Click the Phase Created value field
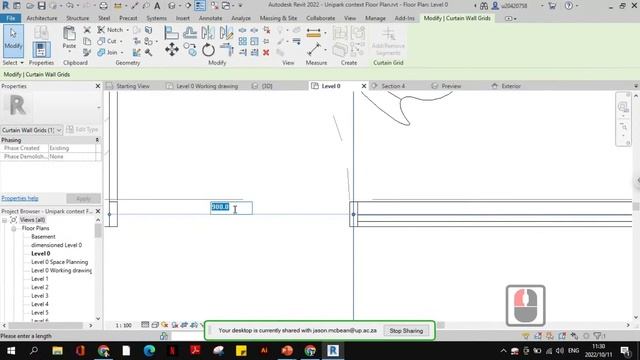The width and height of the screenshot is (640, 360). [x=72, y=148]
